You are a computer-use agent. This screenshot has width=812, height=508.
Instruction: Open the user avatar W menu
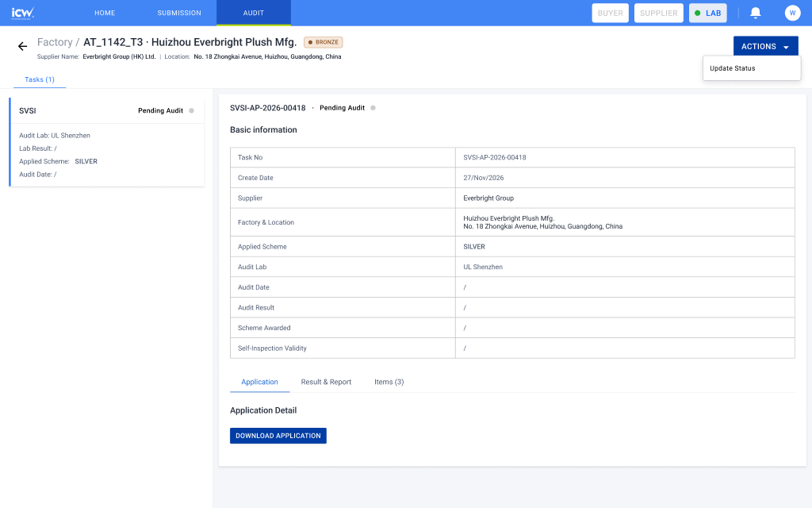pos(792,13)
